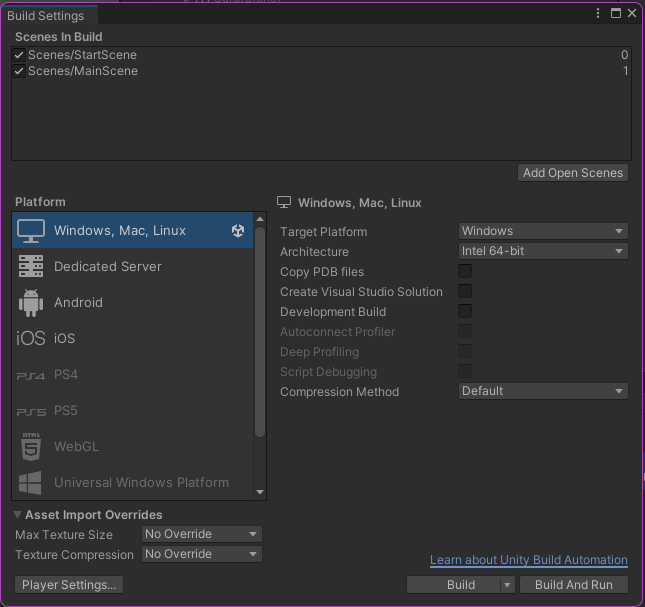Image resolution: width=645 pixels, height=607 pixels.
Task: Enable Create Visual Studio Solution
Action: (x=465, y=291)
